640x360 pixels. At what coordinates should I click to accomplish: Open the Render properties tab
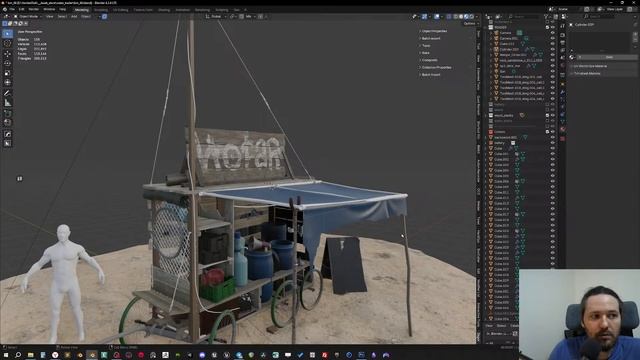pos(562,35)
